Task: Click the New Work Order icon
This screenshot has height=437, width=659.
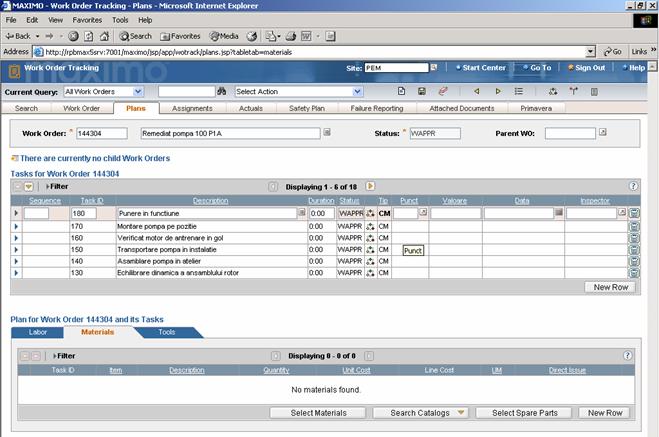Action: (x=401, y=91)
